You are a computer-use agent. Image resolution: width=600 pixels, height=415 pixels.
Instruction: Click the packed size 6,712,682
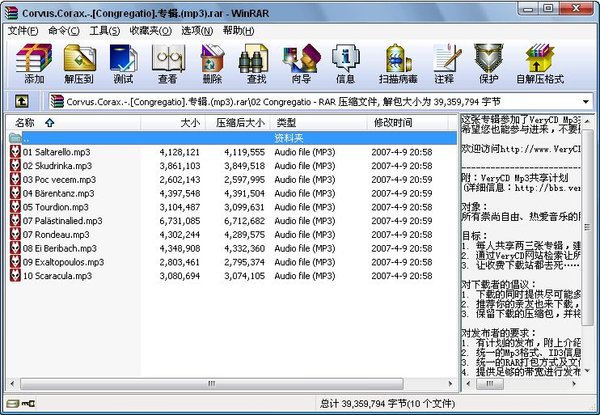pyautogui.click(x=245, y=221)
